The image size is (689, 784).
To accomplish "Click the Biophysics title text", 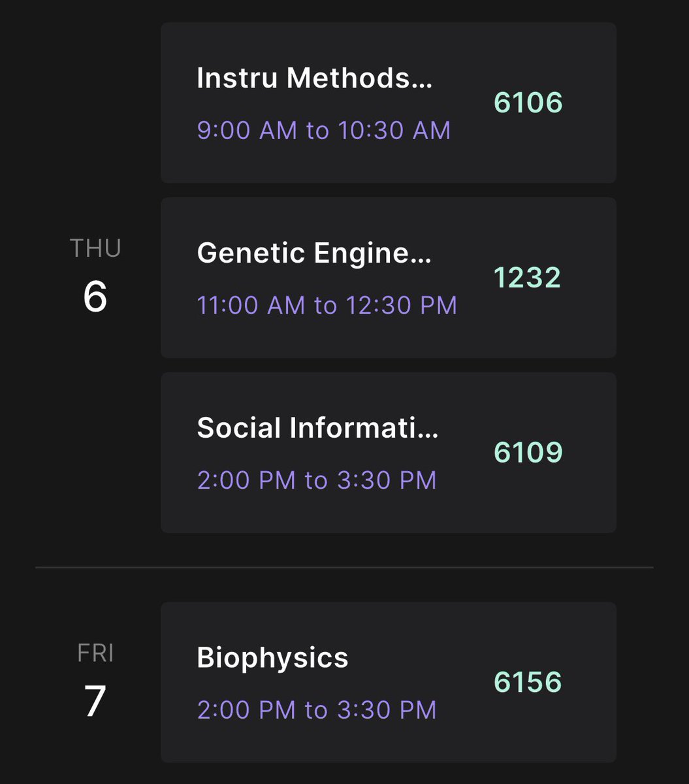I will (x=273, y=659).
